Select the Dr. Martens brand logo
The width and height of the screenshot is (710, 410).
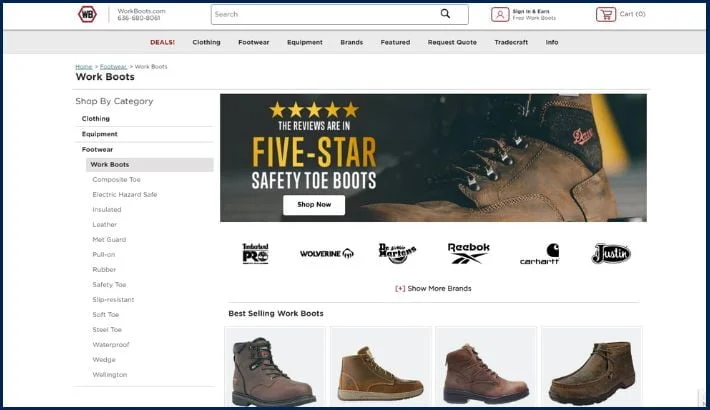point(397,253)
